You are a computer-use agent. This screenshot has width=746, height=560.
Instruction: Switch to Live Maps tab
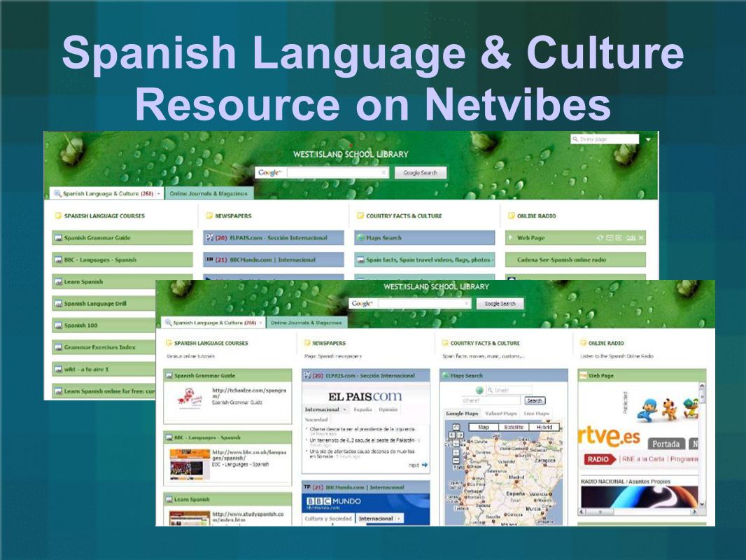pos(537,414)
